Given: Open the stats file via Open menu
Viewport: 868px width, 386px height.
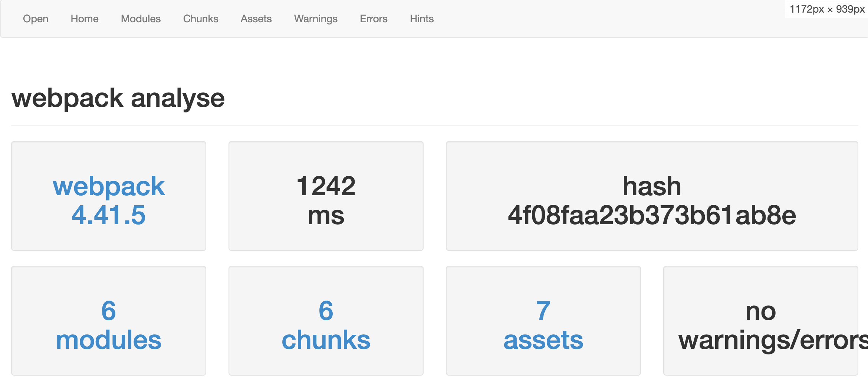Looking at the screenshot, I should click(36, 19).
